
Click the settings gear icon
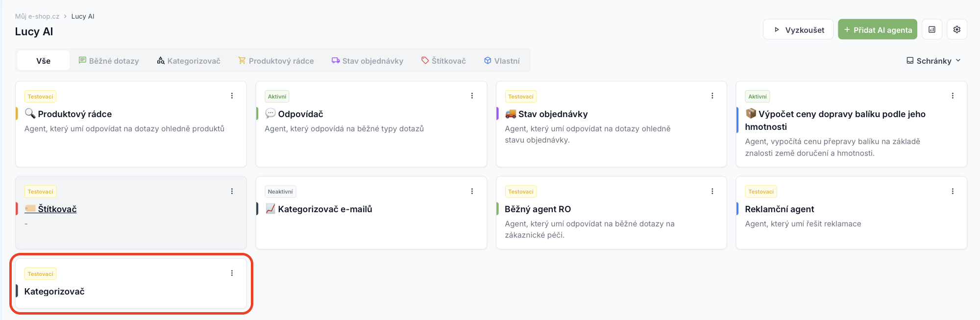956,29
